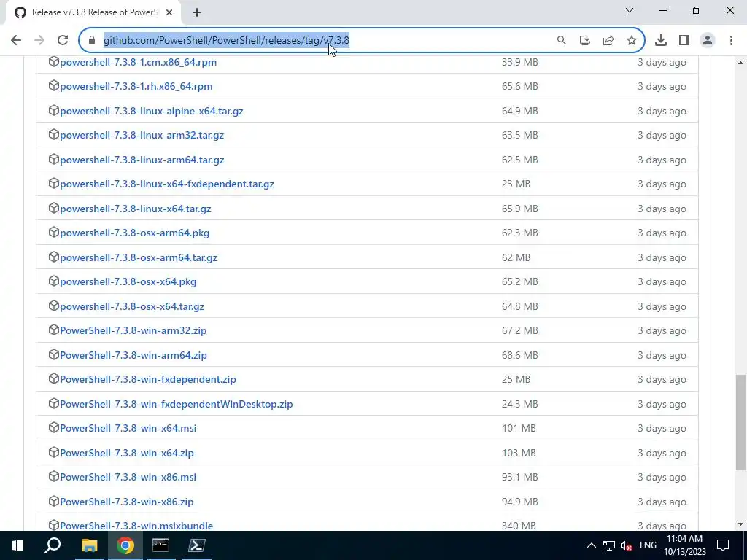Download PowerShell-7.3.8-win-arm32.zip

point(133,330)
